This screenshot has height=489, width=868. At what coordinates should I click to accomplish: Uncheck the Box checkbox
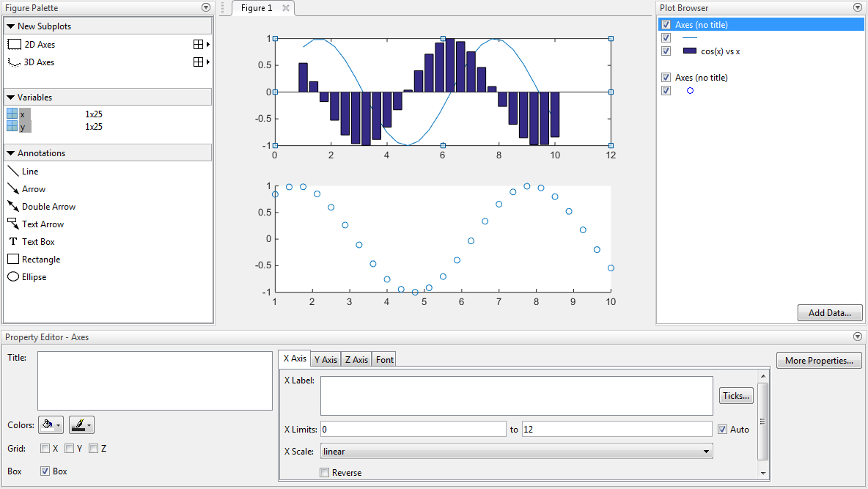pyautogui.click(x=45, y=471)
